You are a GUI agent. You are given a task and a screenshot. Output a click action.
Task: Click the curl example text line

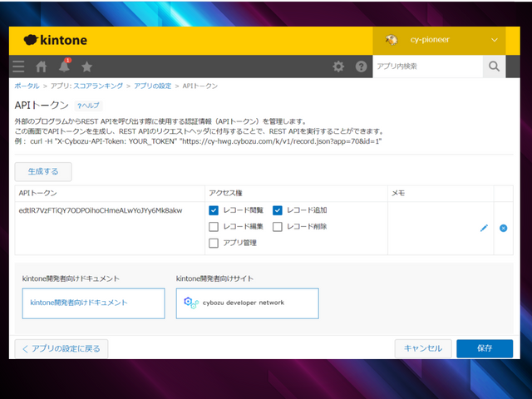point(198,141)
